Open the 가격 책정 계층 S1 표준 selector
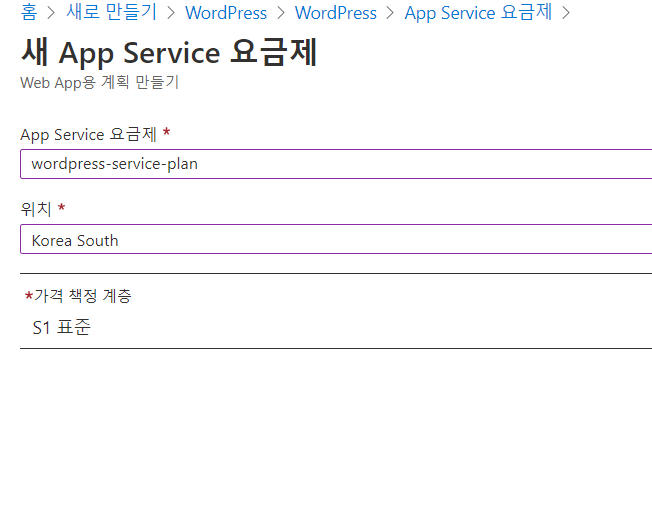 tap(336, 311)
